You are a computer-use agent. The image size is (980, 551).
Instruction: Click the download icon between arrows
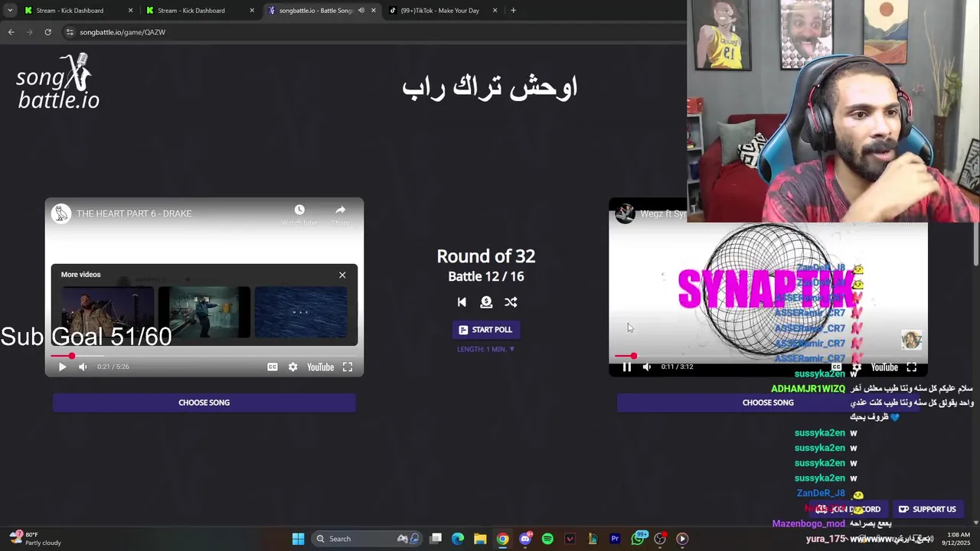486,302
